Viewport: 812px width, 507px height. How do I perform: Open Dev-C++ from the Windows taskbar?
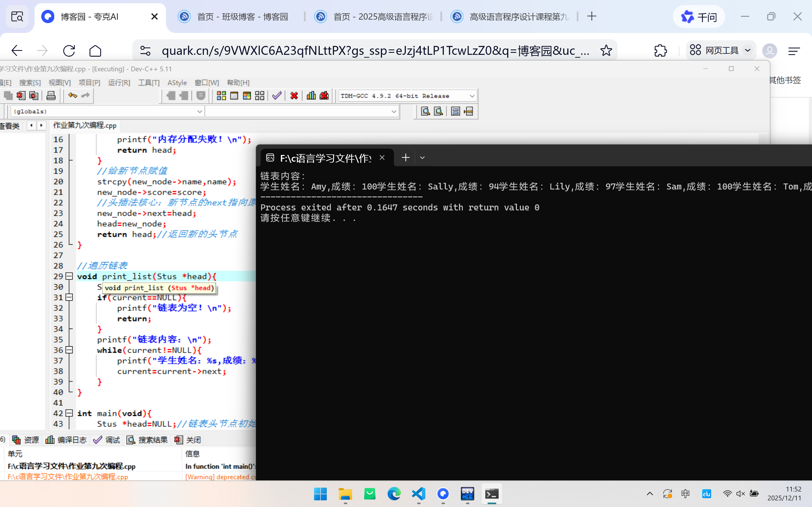point(468,494)
